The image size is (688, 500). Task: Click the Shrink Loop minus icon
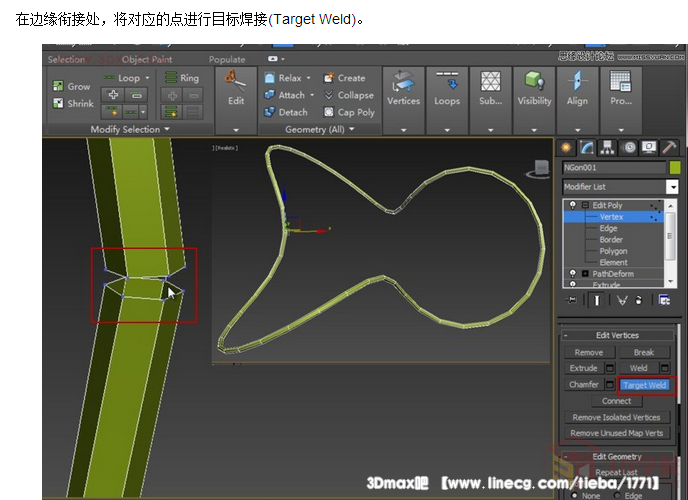(x=136, y=94)
